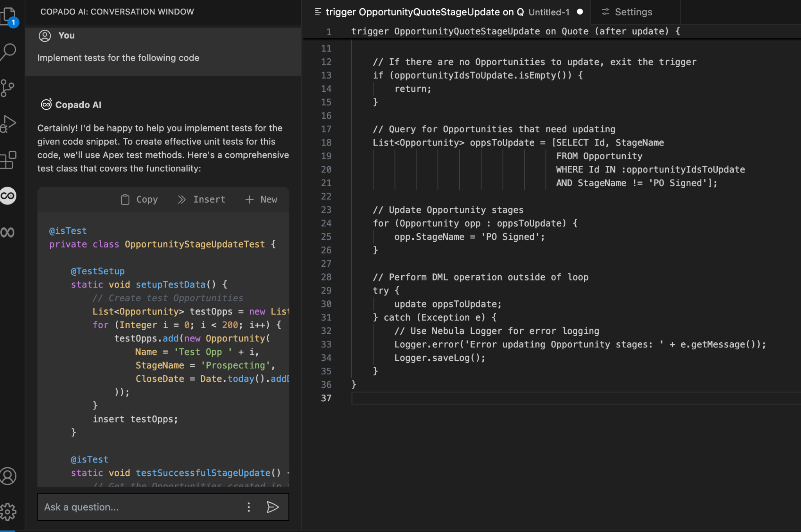
Task: Click the sticky trigger declaration line
Action: (x=515, y=31)
